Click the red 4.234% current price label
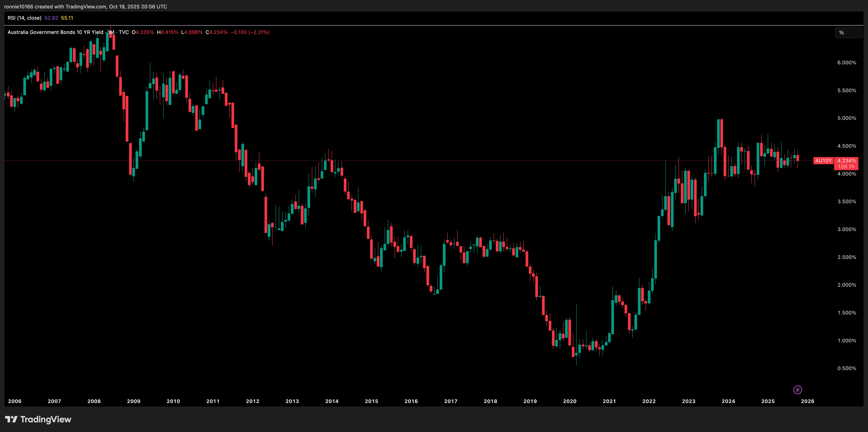 tap(846, 161)
